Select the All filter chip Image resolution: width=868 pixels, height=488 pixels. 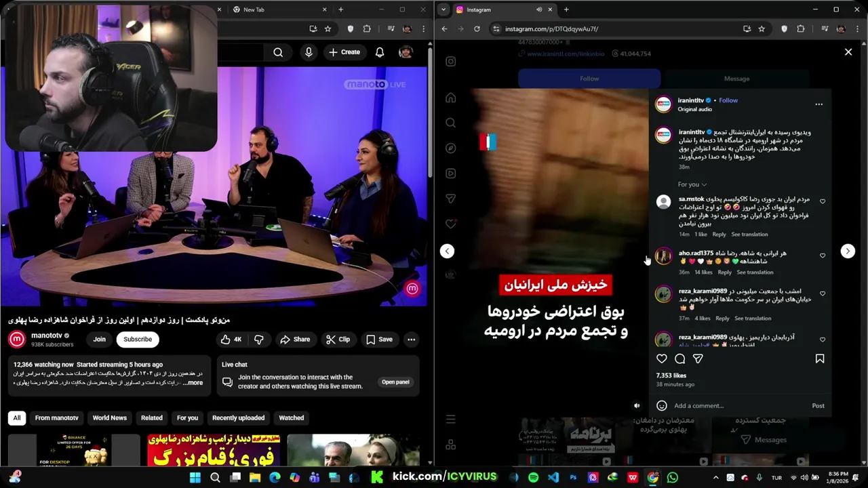coord(17,418)
